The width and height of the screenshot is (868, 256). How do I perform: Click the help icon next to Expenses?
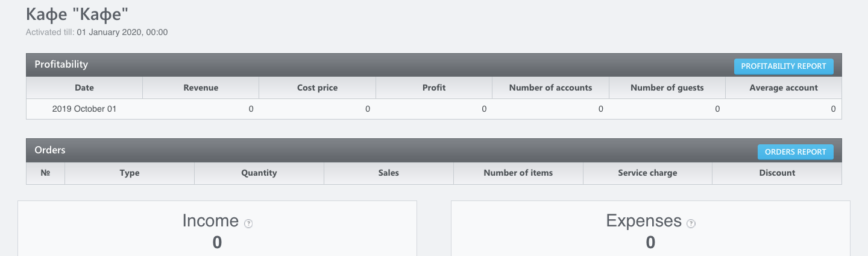pyautogui.click(x=691, y=223)
